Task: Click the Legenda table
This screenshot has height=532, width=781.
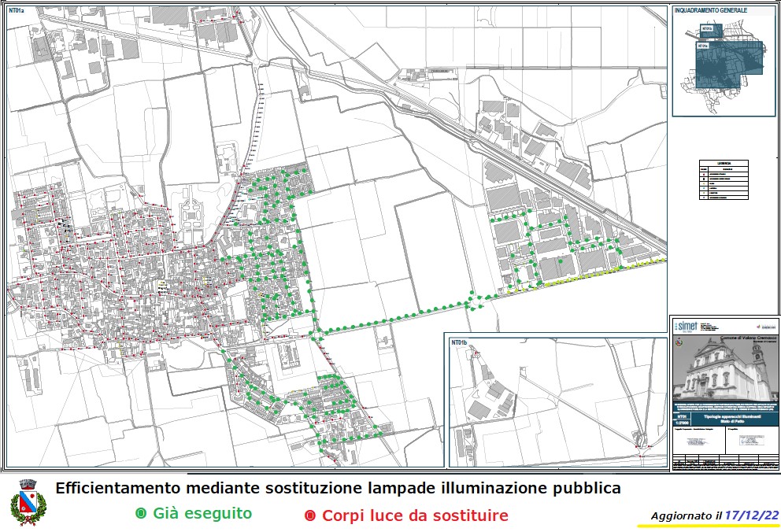Action: (x=724, y=183)
